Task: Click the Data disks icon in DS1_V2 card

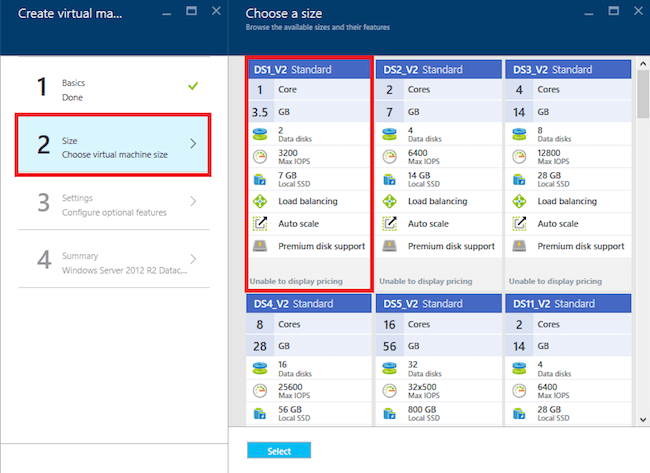Action: pyautogui.click(x=260, y=134)
